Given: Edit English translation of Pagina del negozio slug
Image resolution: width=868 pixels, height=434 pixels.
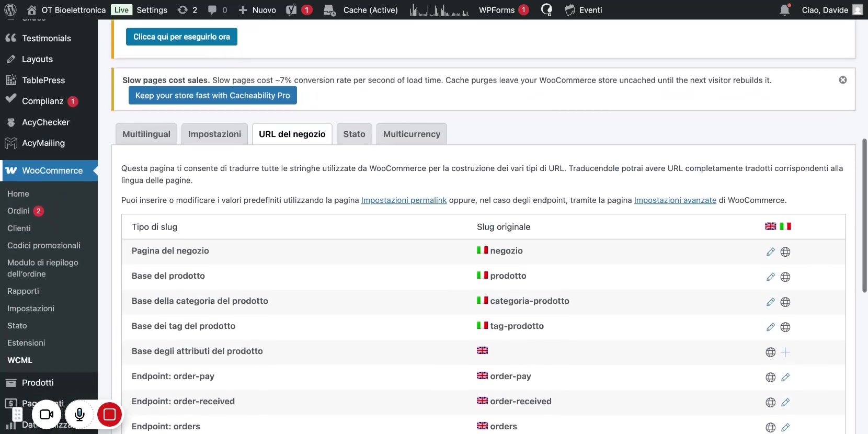Looking at the screenshot, I should click(770, 252).
